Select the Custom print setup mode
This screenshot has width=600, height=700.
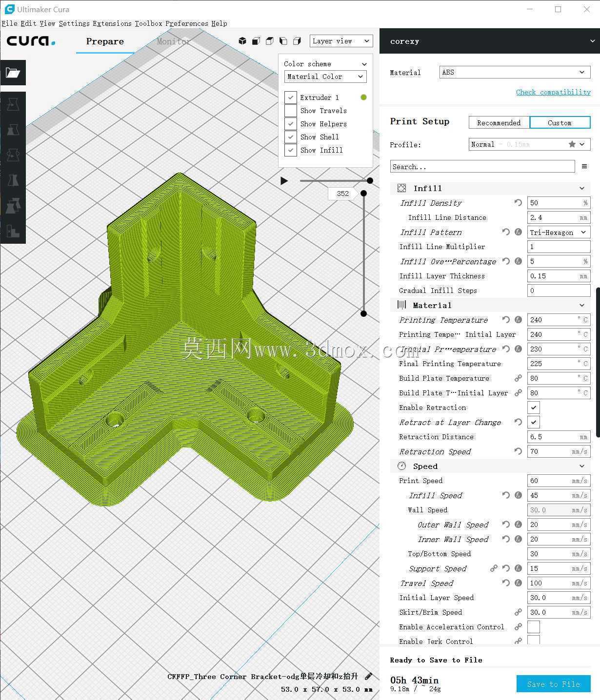tap(560, 122)
